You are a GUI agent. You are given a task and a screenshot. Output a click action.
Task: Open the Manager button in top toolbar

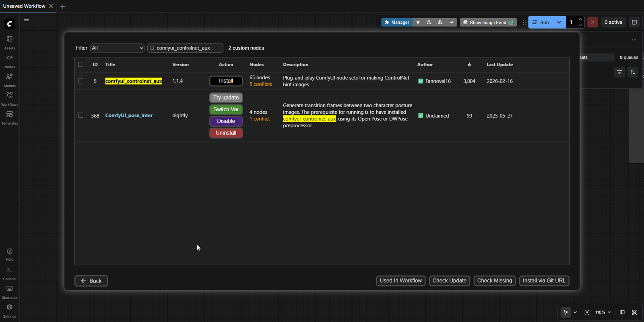pos(397,22)
